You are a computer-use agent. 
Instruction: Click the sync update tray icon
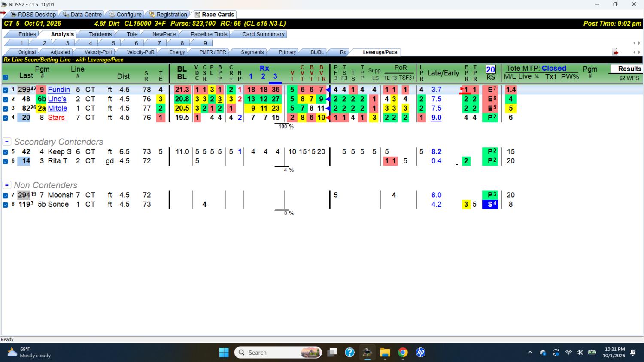[x=556, y=353]
